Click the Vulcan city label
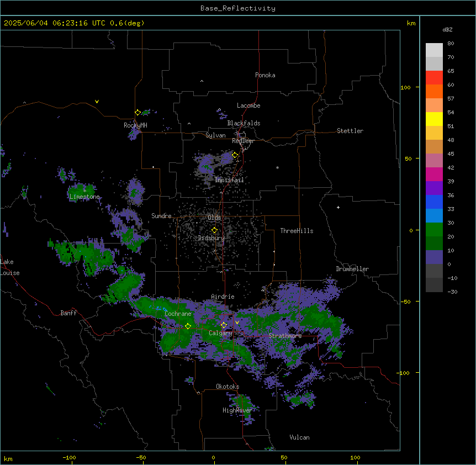 [x=300, y=437]
